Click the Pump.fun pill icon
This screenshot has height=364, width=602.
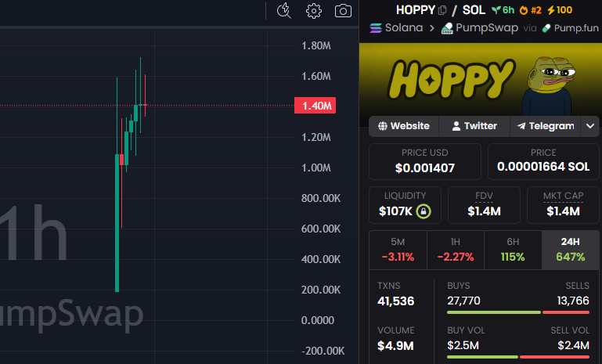click(546, 28)
